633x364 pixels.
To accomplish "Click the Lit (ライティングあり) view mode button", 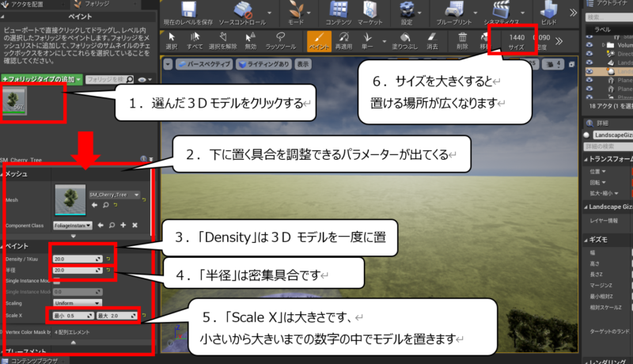I will pyautogui.click(x=263, y=64).
